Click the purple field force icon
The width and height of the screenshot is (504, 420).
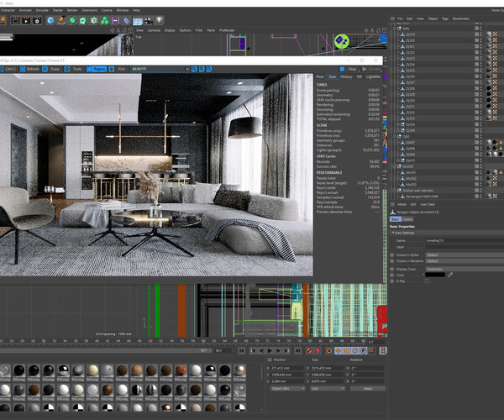[115, 21]
